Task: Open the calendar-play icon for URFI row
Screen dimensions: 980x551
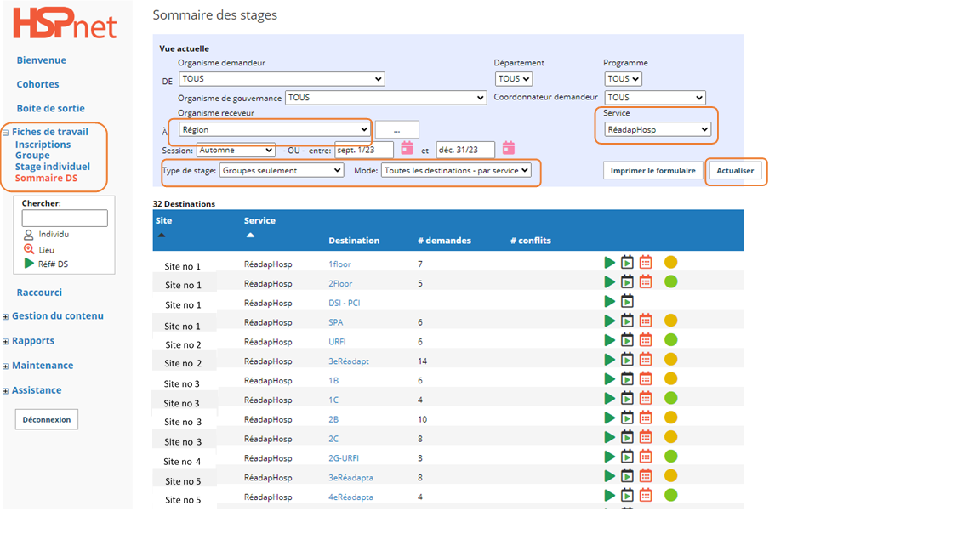Action: pyautogui.click(x=627, y=340)
